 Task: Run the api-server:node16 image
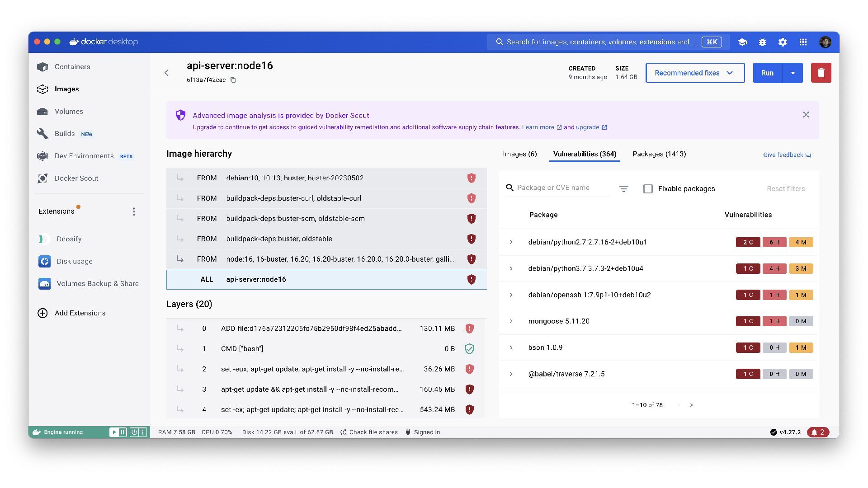click(767, 73)
